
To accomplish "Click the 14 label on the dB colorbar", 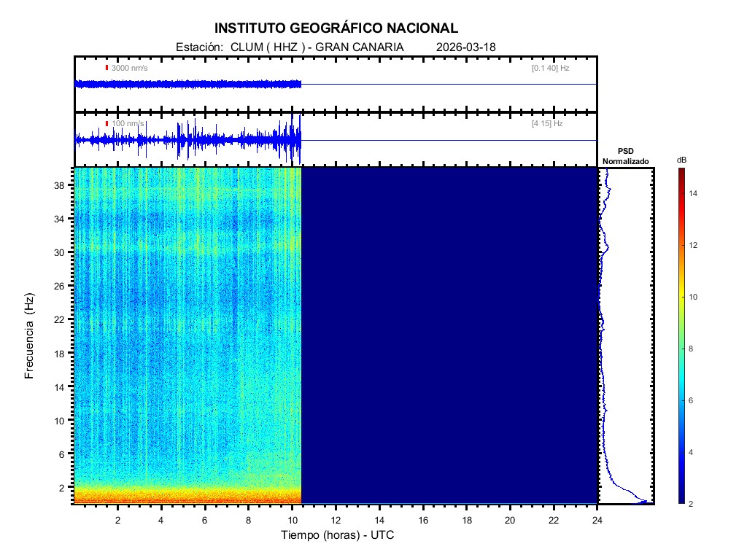I will (x=695, y=194).
